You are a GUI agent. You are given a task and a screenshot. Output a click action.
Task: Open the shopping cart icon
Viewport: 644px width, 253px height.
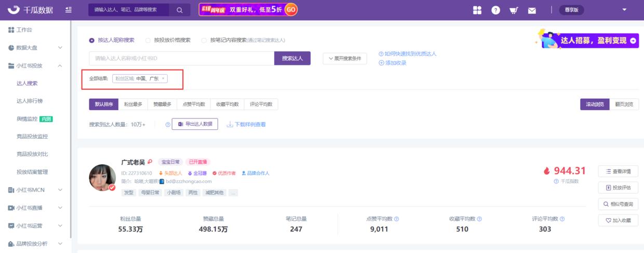pos(514,10)
